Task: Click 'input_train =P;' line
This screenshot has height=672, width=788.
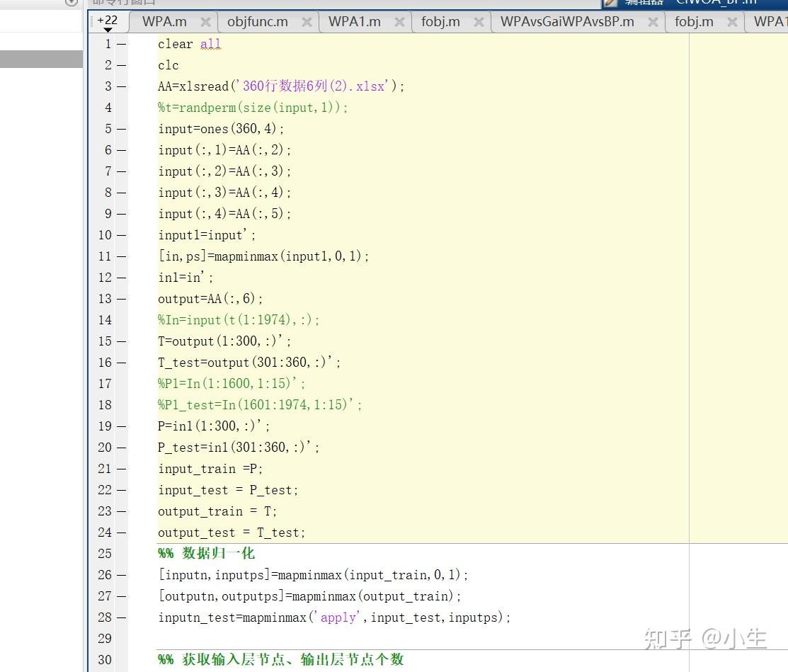Action: point(210,469)
